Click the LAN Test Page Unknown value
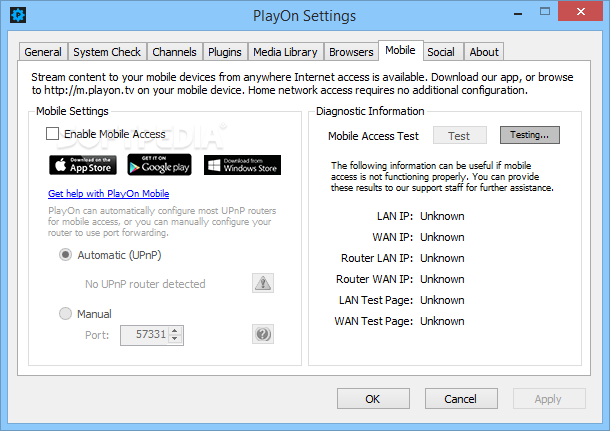610x431 pixels. [x=442, y=300]
